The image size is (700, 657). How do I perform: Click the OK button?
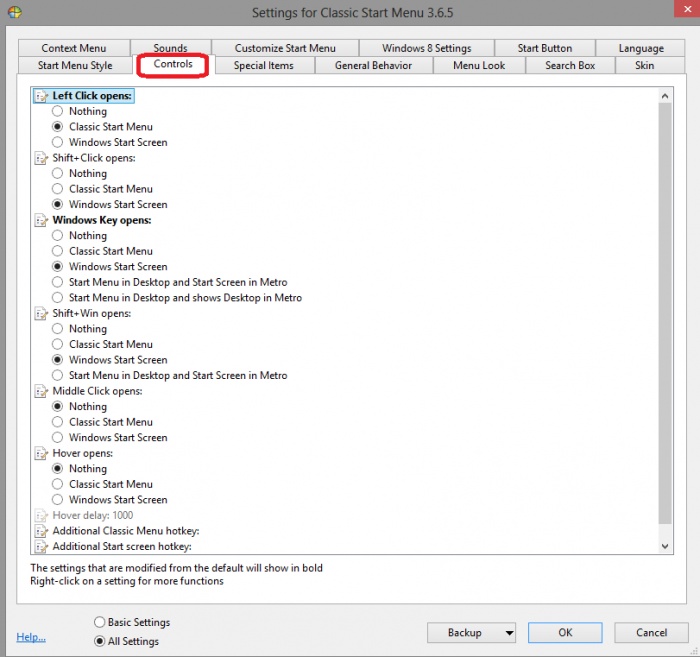pyautogui.click(x=565, y=633)
